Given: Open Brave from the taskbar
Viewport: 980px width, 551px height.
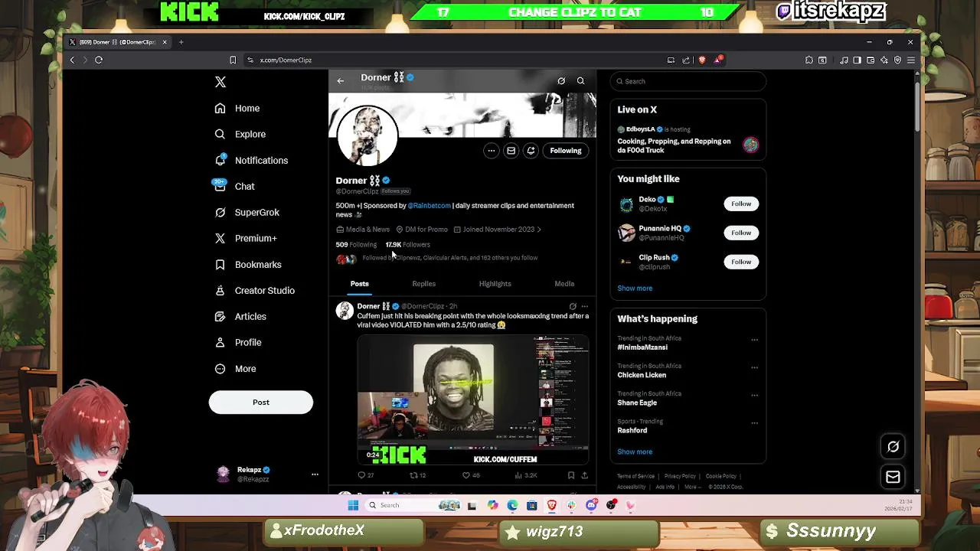Looking at the screenshot, I should coord(551,505).
